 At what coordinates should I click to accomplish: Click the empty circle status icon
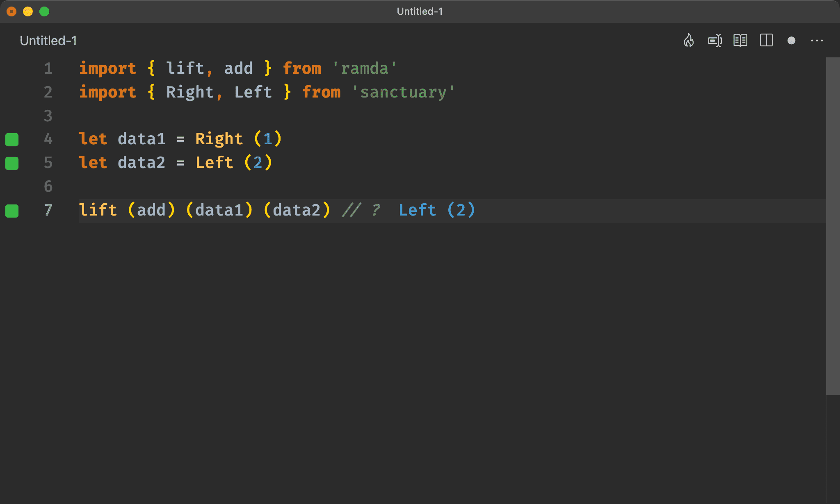tap(792, 41)
